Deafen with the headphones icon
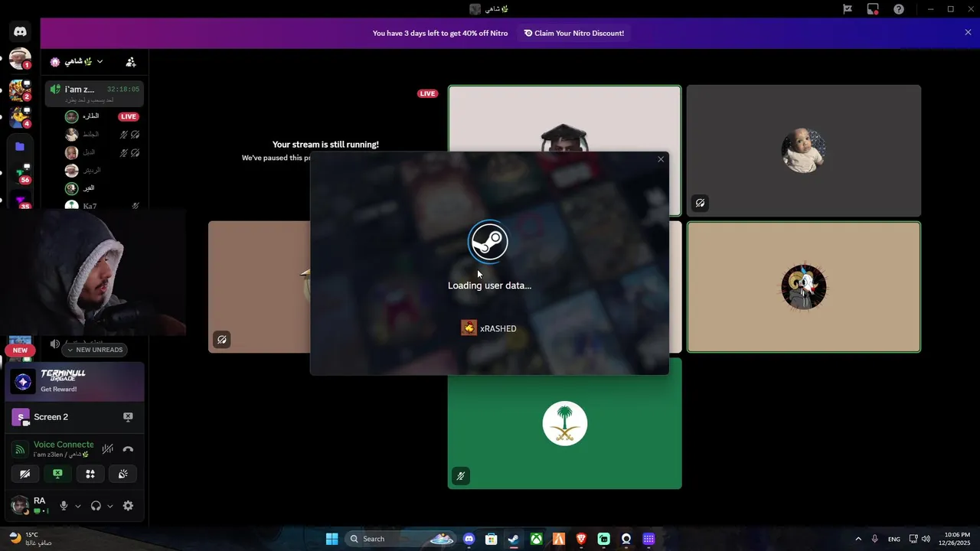Viewport: 980px width, 551px height. point(96,506)
